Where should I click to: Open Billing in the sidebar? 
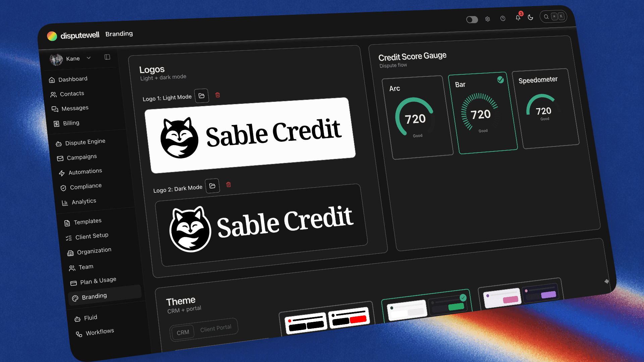coord(66,123)
